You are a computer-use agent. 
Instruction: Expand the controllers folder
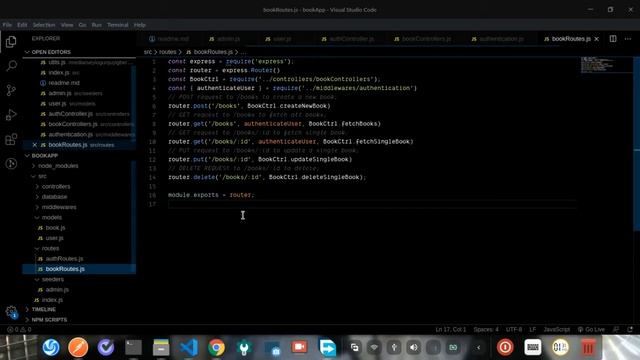pyautogui.click(x=56, y=187)
